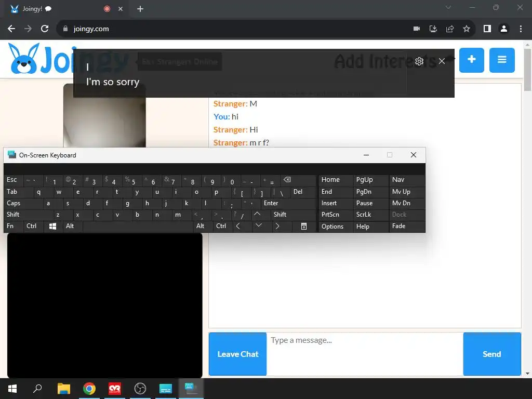
Task: Click the 'q' key on on-screen keyboard
Action: 43,192
